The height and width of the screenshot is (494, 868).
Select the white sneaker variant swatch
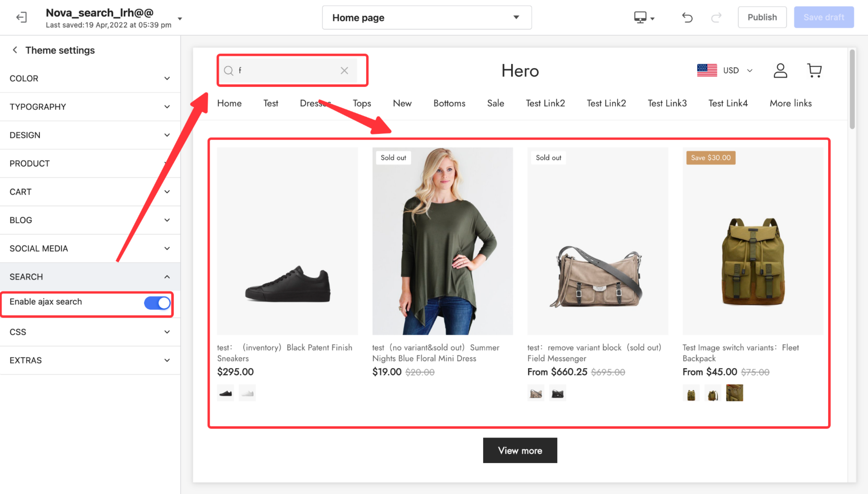247,393
